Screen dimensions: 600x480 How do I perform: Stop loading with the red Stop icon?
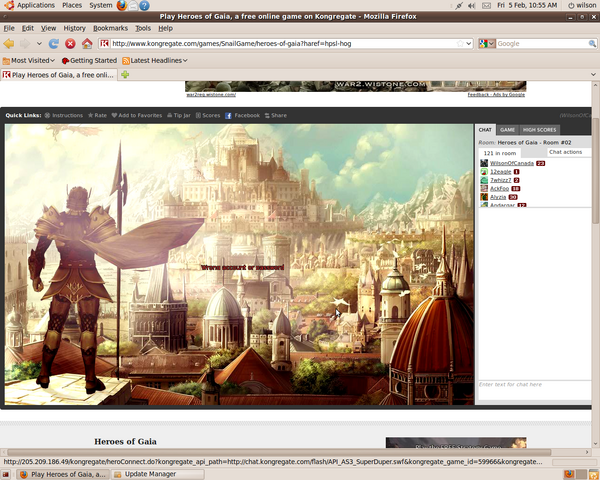tap(70, 44)
